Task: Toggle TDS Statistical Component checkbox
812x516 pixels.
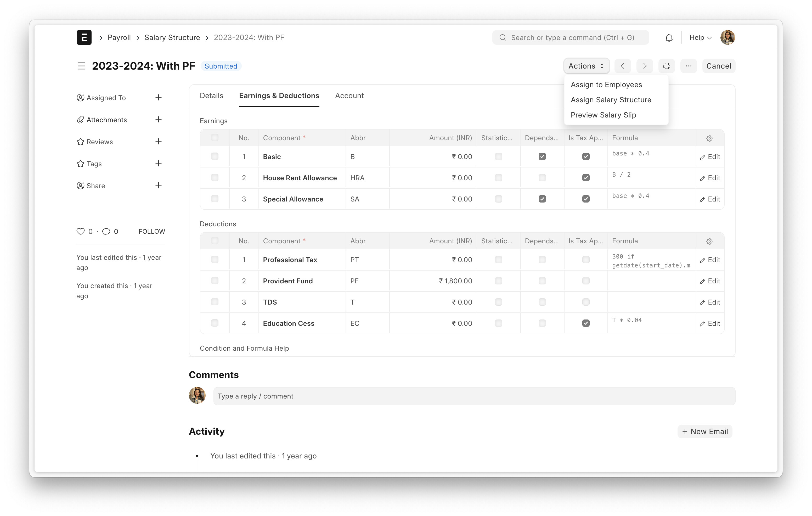Action: [x=498, y=302]
